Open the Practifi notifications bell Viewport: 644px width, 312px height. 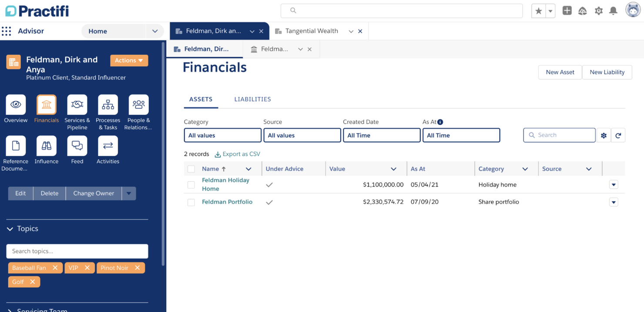coord(614,10)
